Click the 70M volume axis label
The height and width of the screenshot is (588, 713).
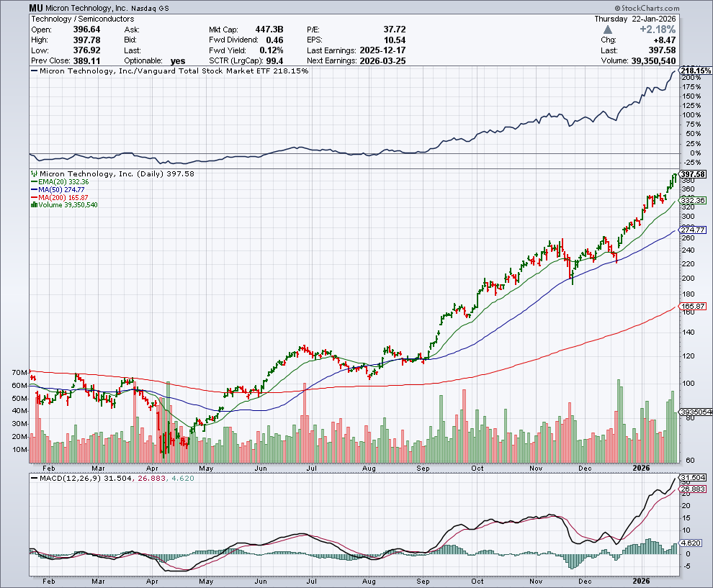pyautogui.click(x=19, y=373)
